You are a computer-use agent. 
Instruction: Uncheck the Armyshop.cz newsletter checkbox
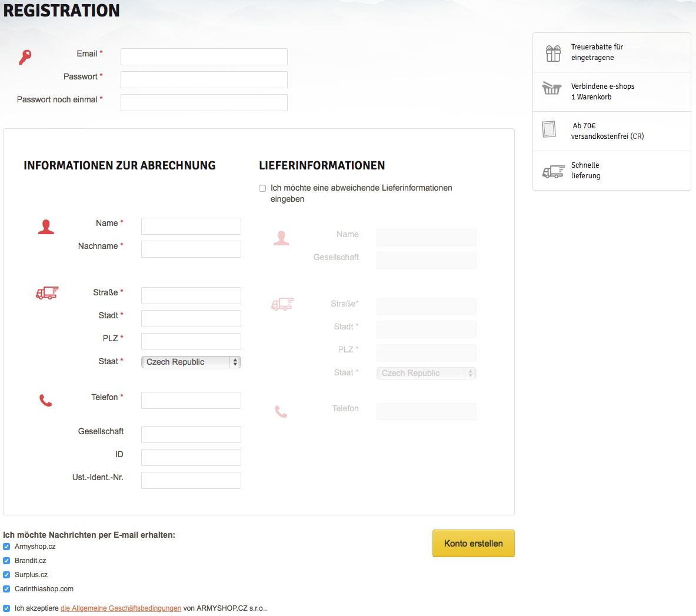pos(6,547)
